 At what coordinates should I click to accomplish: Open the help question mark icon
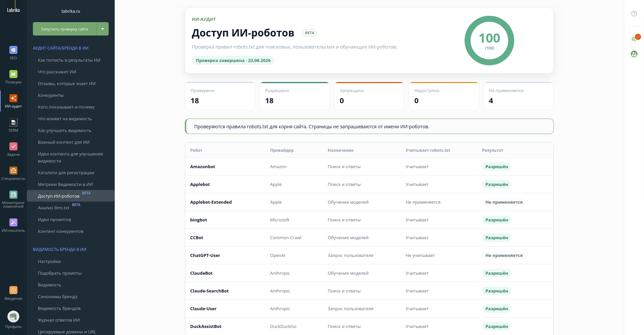click(x=634, y=13)
